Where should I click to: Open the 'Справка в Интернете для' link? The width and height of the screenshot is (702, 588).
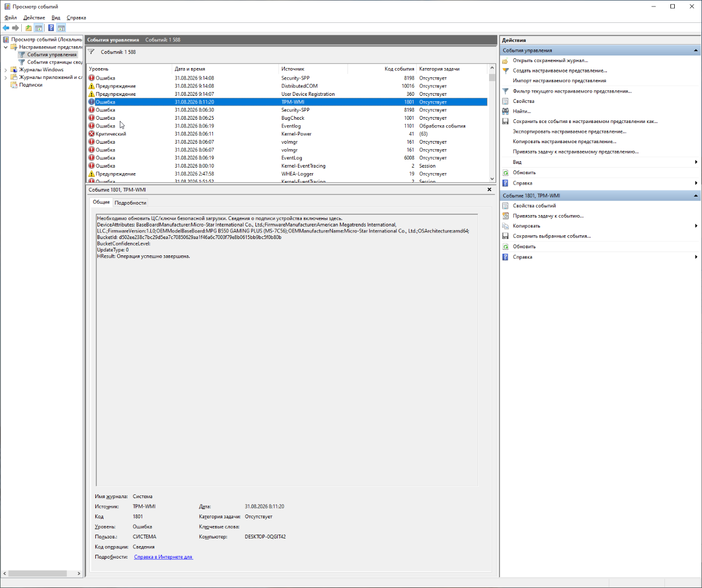163,557
